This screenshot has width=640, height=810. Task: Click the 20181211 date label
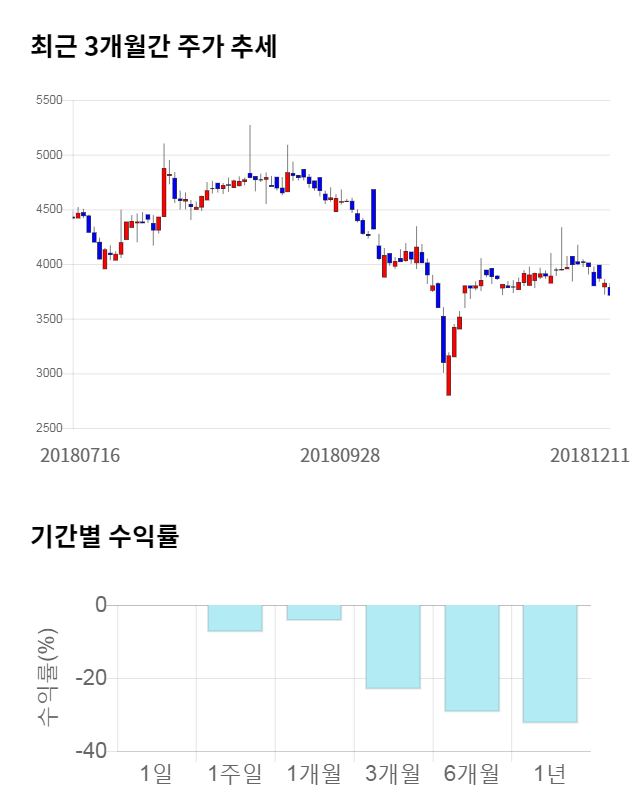click(590, 455)
